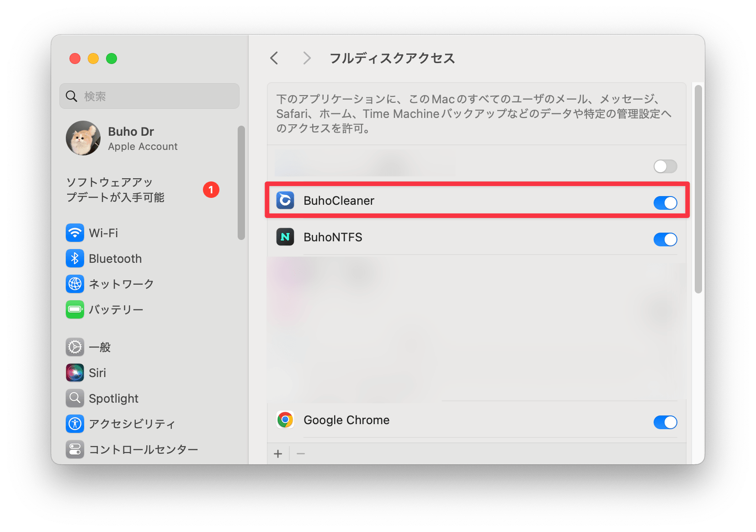Click the sidebar vertical scrollbar

[241, 182]
